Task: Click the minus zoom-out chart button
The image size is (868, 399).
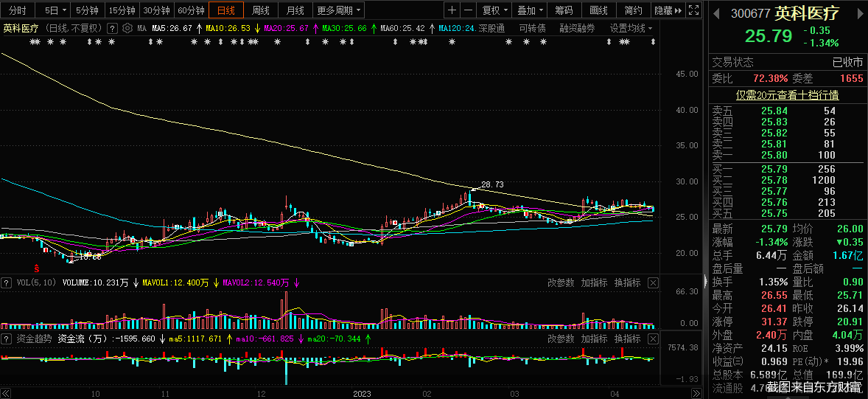Action: [x=469, y=10]
